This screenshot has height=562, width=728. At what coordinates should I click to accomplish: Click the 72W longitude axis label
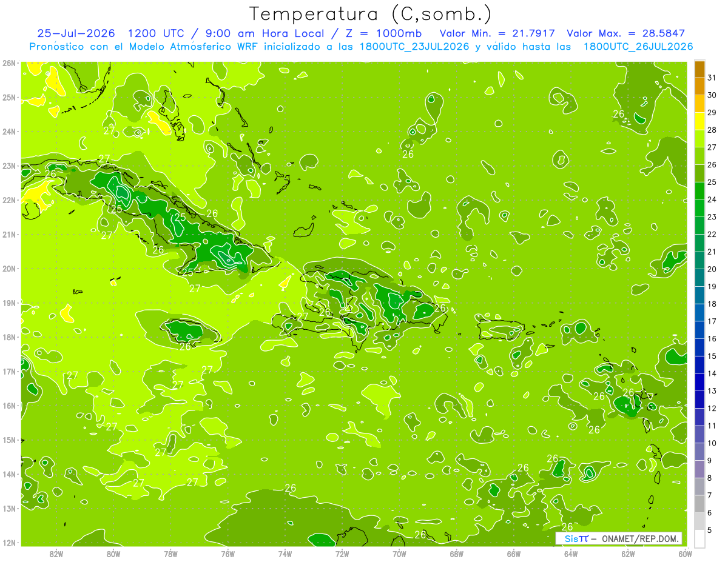(342, 554)
